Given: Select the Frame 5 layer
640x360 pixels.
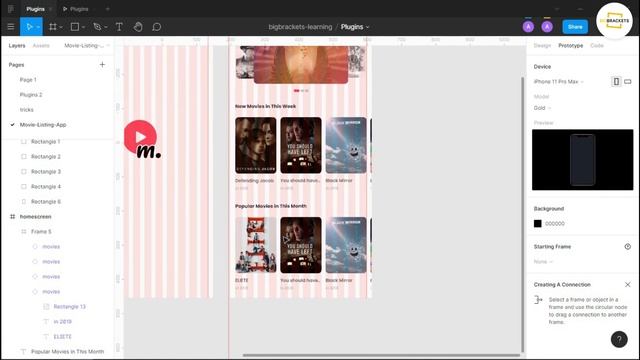Looking at the screenshot, I should pos(41,231).
